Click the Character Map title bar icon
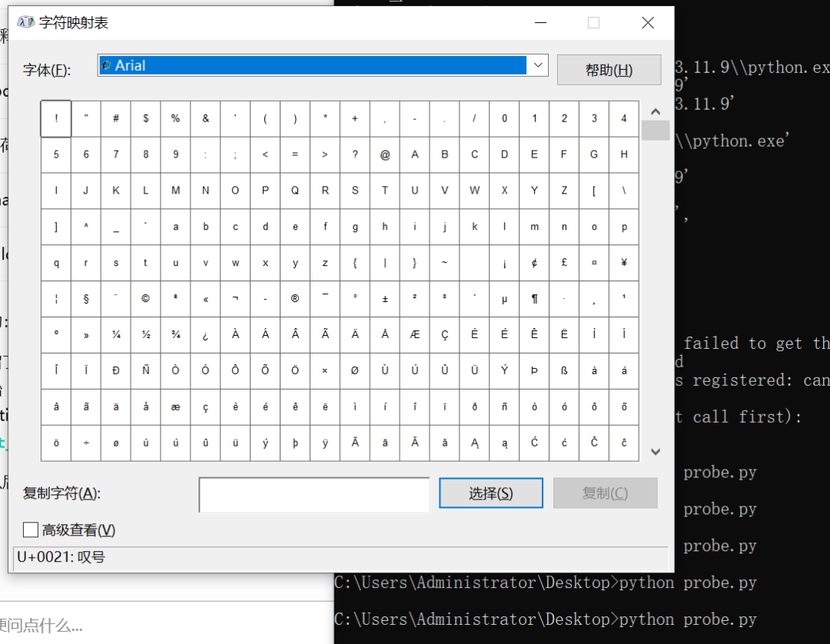 (x=25, y=22)
